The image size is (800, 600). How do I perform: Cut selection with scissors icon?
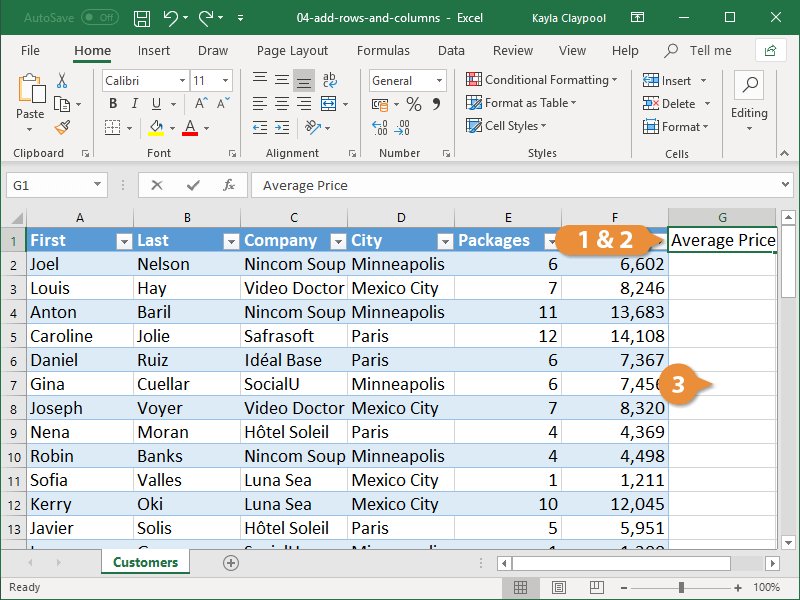click(62, 81)
